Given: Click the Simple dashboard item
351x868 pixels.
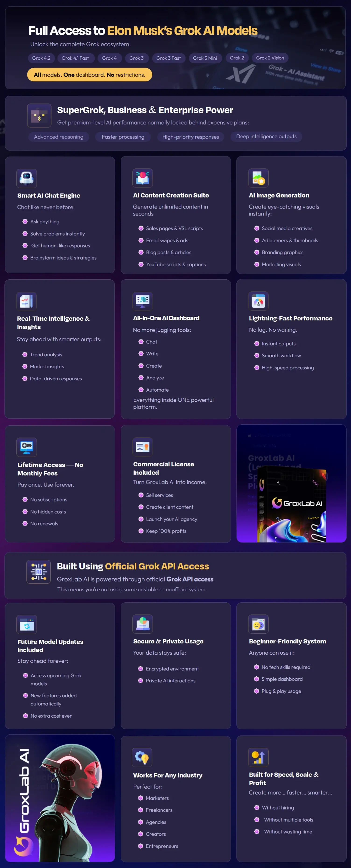Looking at the screenshot, I should (x=282, y=679).
